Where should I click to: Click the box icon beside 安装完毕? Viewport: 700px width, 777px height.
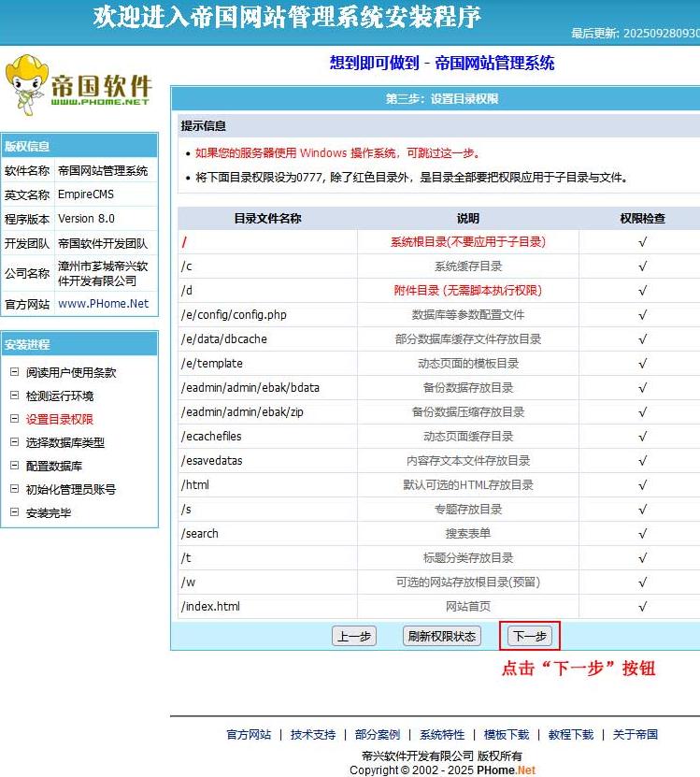(x=14, y=512)
